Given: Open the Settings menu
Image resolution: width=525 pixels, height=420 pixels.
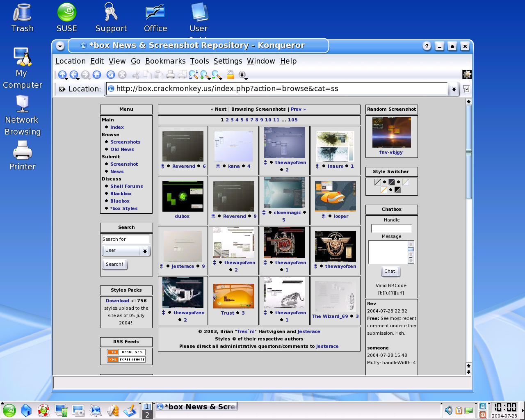Looking at the screenshot, I should [228, 61].
